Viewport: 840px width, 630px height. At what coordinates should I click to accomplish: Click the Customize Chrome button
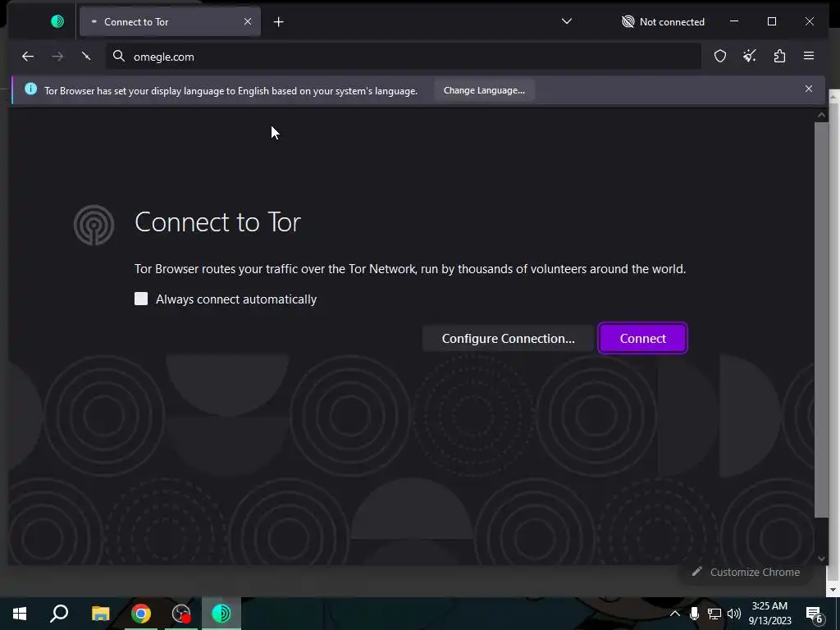click(746, 572)
